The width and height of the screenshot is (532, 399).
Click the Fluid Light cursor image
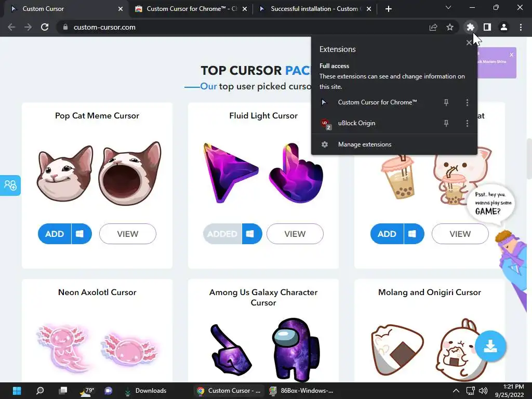(263, 173)
